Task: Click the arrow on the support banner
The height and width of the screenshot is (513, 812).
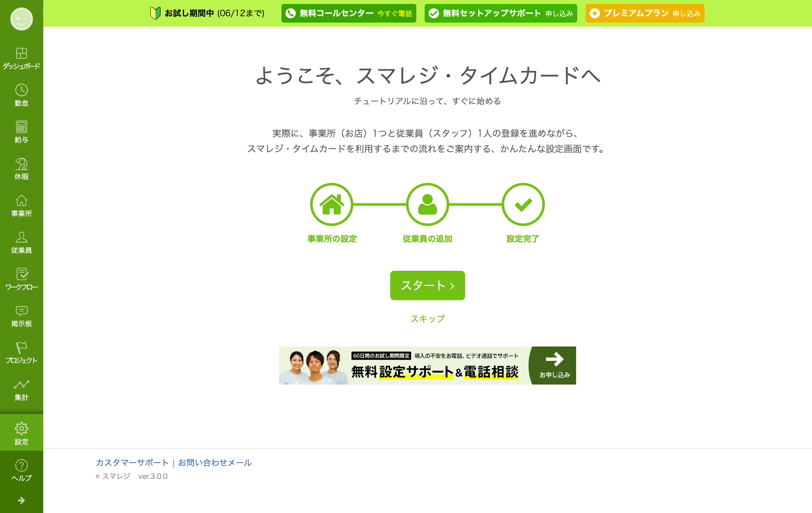Action: pos(554,359)
